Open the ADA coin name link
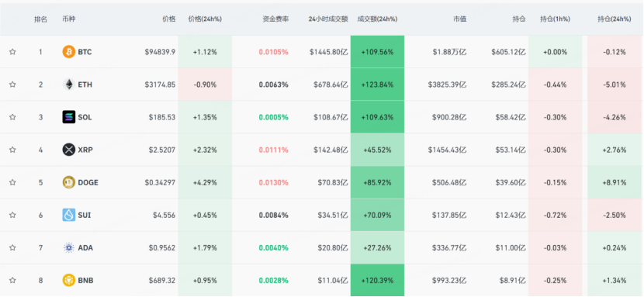This screenshot has width=644, height=297. click(85, 248)
